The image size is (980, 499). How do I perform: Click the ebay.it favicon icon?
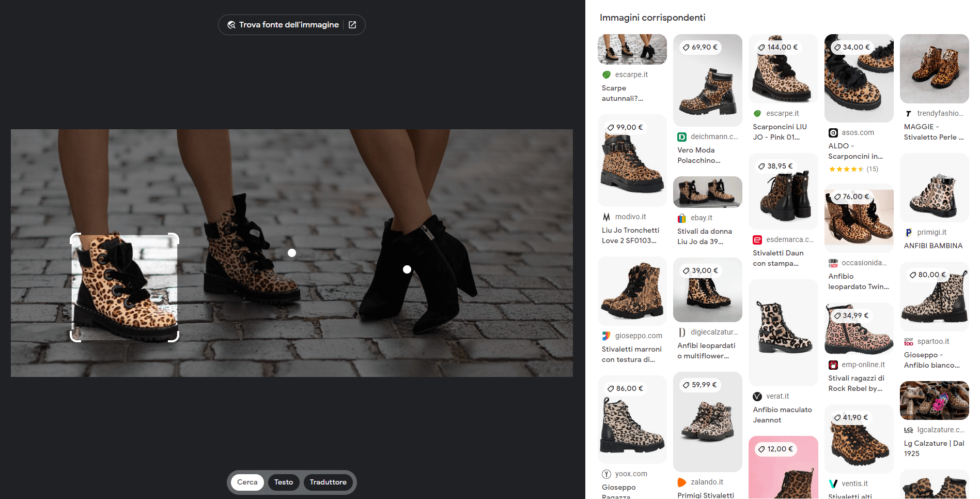pos(682,218)
